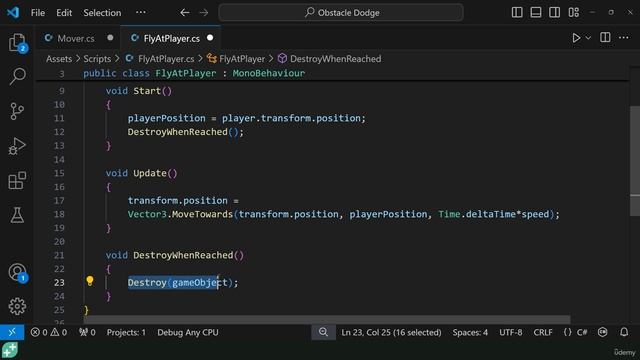Click void Start() on line 9
The image size is (640, 360).
(x=139, y=91)
